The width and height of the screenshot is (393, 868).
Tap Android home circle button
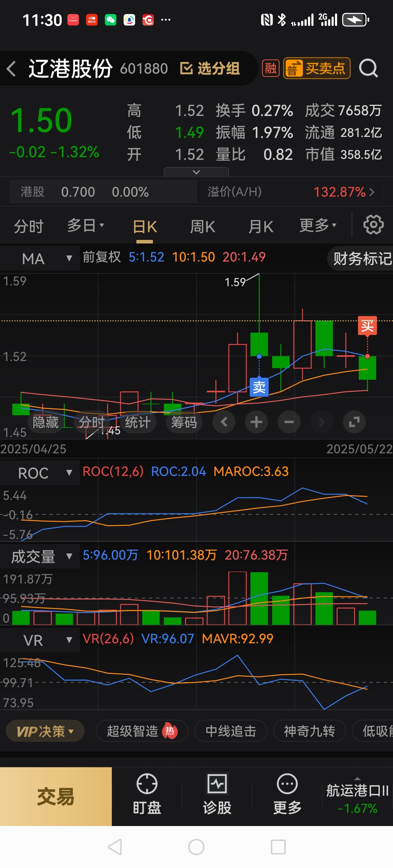tap(196, 847)
